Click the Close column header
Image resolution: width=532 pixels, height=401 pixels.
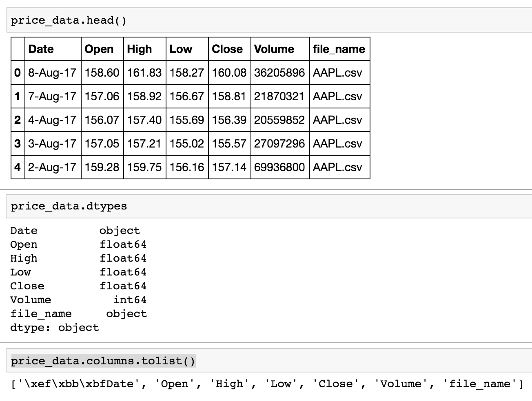click(227, 49)
